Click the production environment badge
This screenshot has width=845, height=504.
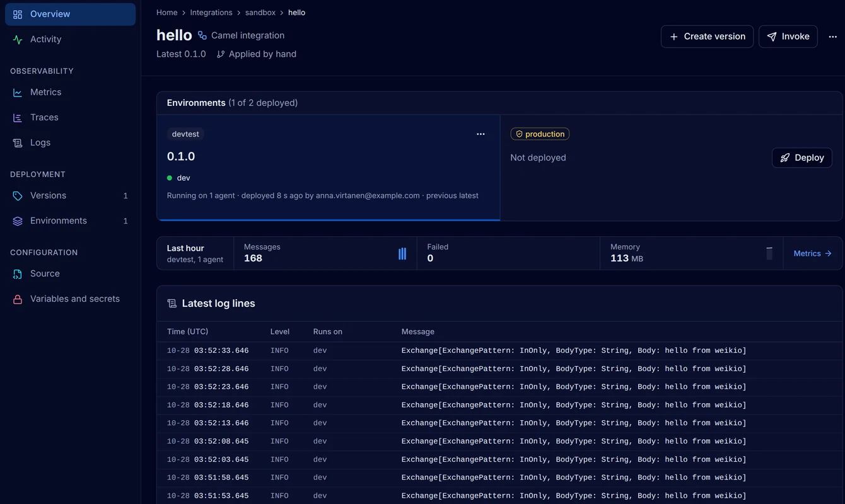click(540, 134)
